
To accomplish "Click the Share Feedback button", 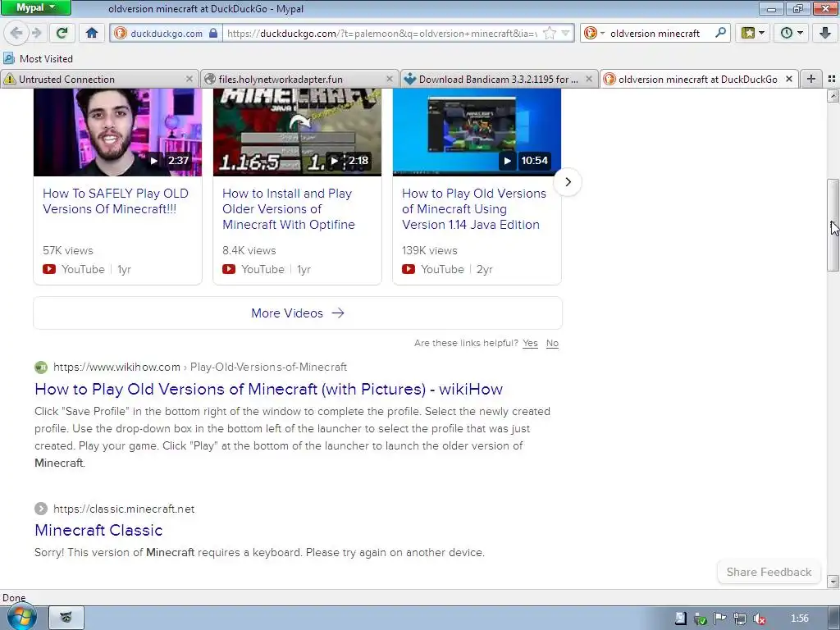I will [769, 572].
